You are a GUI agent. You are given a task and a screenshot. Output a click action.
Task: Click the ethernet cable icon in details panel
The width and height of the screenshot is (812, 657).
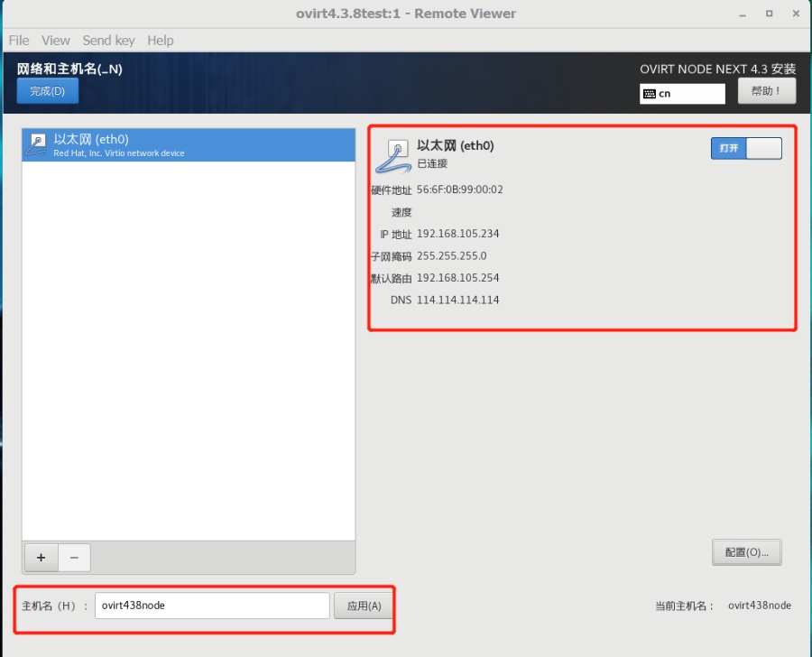coord(394,156)
